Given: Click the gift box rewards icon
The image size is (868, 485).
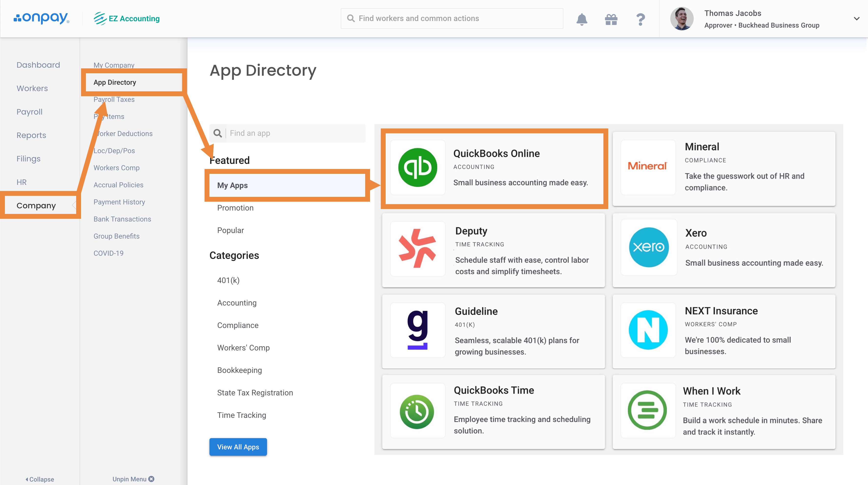Looking at the screenshot, I should click(x=611, y=19).
